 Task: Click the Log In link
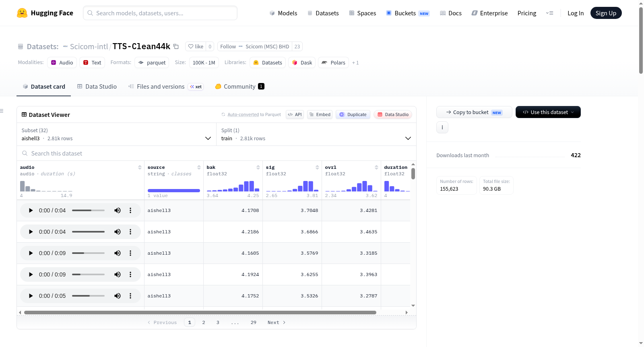pos(576,13)
